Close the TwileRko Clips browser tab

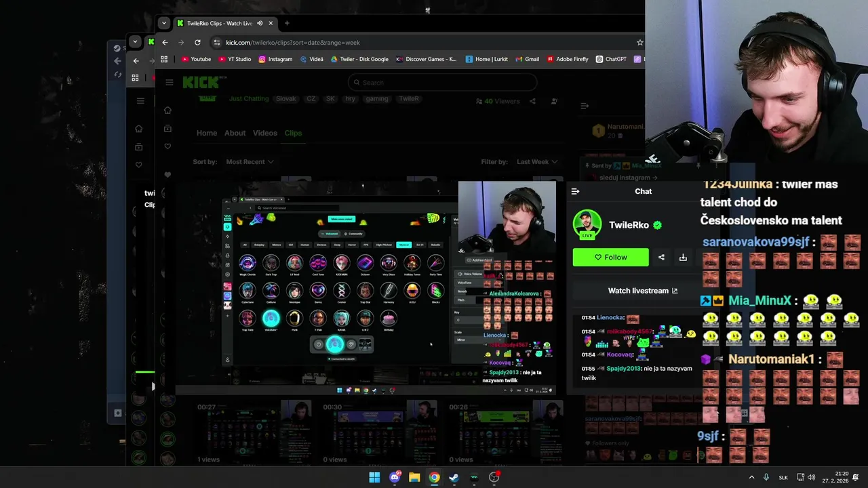[271, 23]
